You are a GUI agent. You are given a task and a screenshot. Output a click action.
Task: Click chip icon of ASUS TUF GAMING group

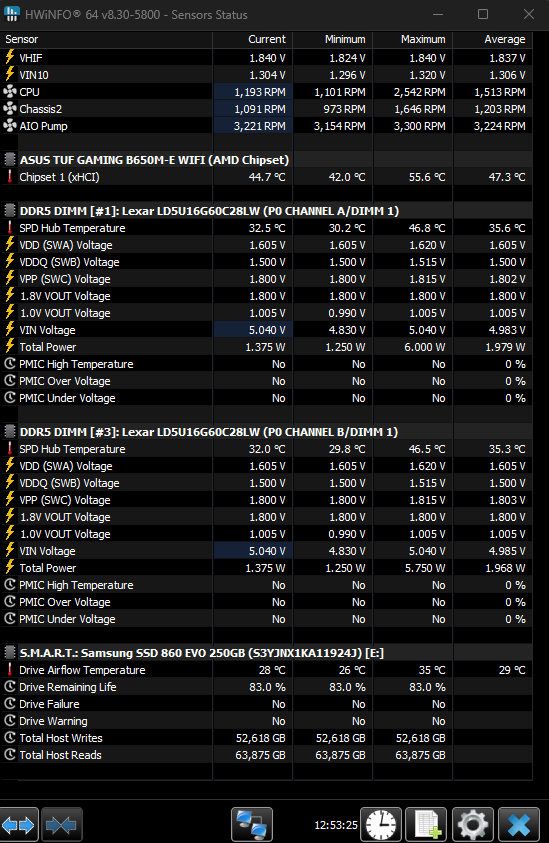(x=10, y=160)
